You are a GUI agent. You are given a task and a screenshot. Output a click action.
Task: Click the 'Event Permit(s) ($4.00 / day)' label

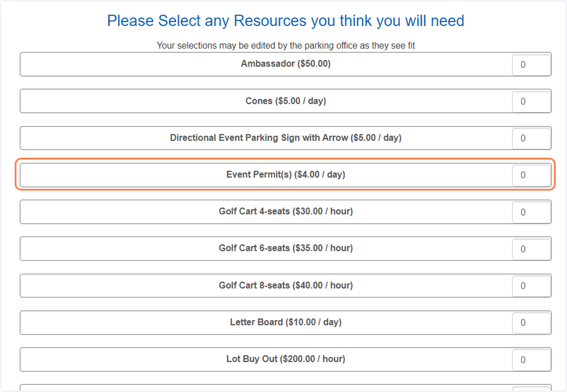pos(286,175)
